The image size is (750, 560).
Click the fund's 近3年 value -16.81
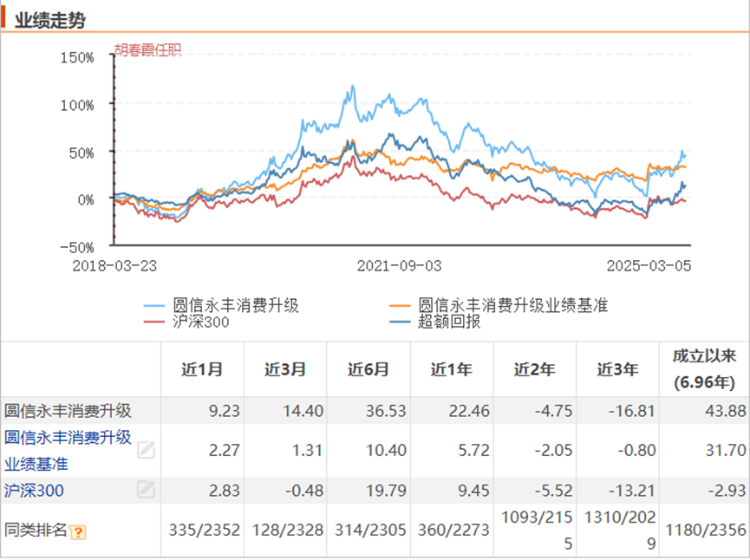click(632, 411)
